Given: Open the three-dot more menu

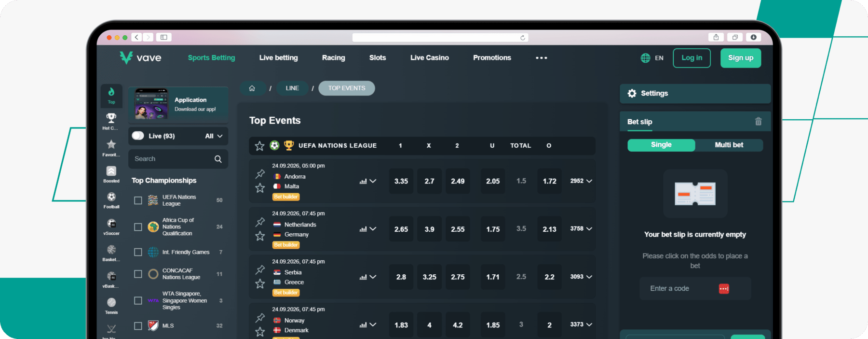Looking at the screenshot, I should tap(542, 58).
